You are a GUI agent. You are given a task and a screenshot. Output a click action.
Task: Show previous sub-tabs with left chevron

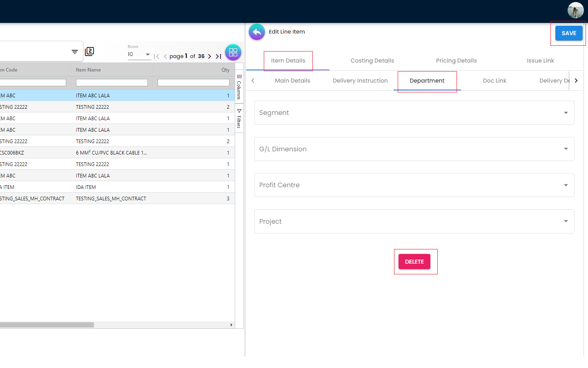coord(253,81)
